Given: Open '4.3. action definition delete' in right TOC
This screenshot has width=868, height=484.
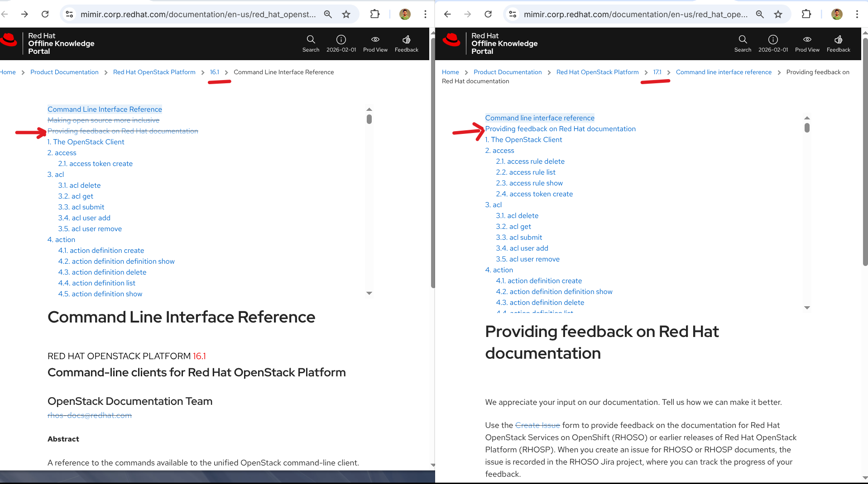Looking at the screenshot, I should pos(540,303).
